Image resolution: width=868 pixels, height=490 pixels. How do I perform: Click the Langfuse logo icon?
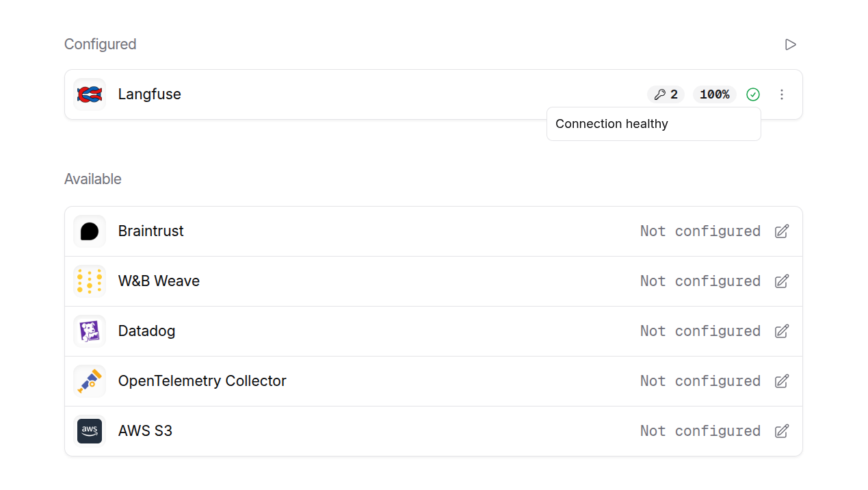click(90, 94)
